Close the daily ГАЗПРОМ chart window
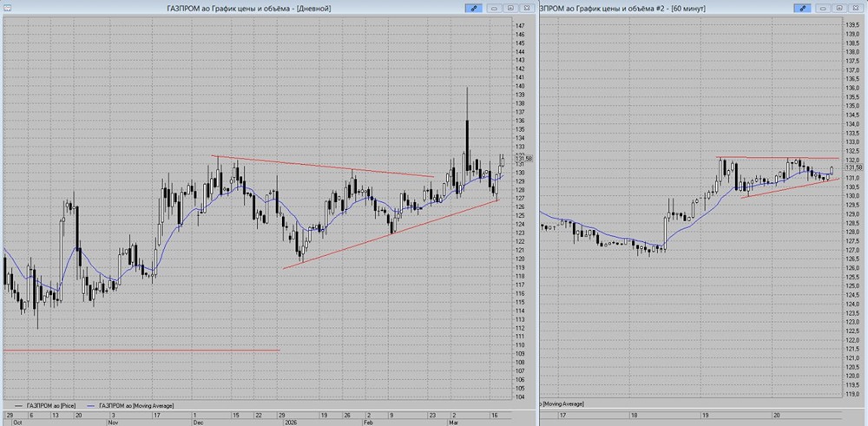Viewport: 868px width, 426px height. click(x=527, y=8)
